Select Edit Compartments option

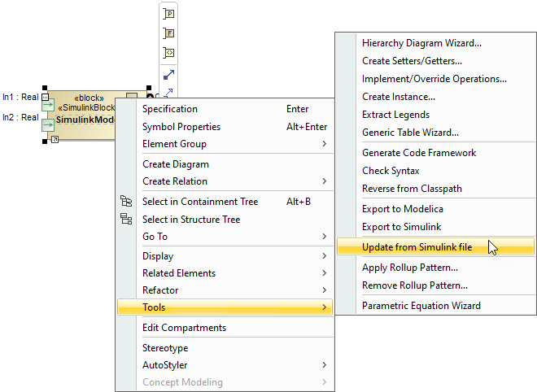[x=185, y=328]
